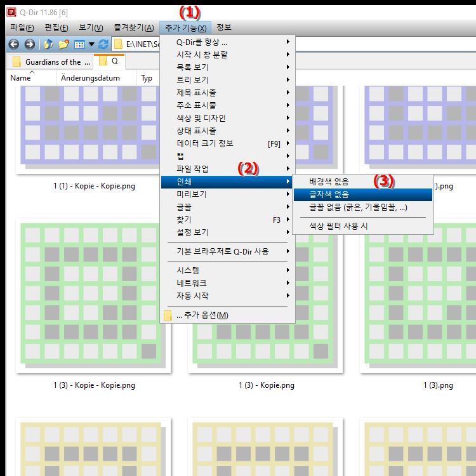Open the 즐겨찾기(A) menu
The width and height of the screenshot is (476, 476).
point(134,28)
